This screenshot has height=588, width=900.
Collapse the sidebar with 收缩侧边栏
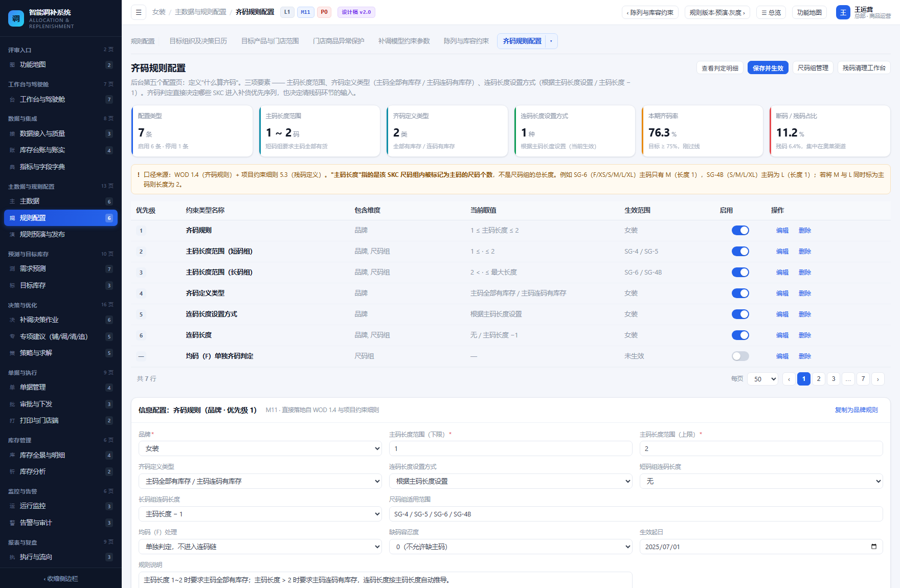61,579
